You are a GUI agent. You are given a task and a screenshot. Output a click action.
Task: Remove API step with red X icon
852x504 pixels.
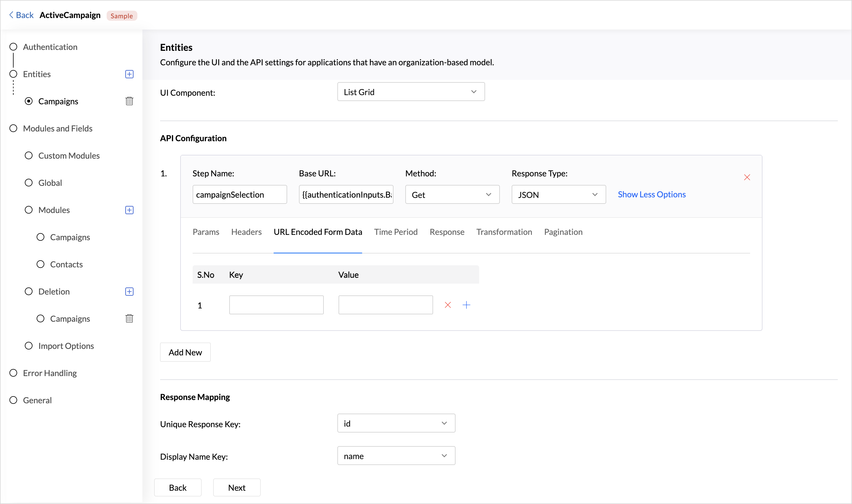(747, 177)
